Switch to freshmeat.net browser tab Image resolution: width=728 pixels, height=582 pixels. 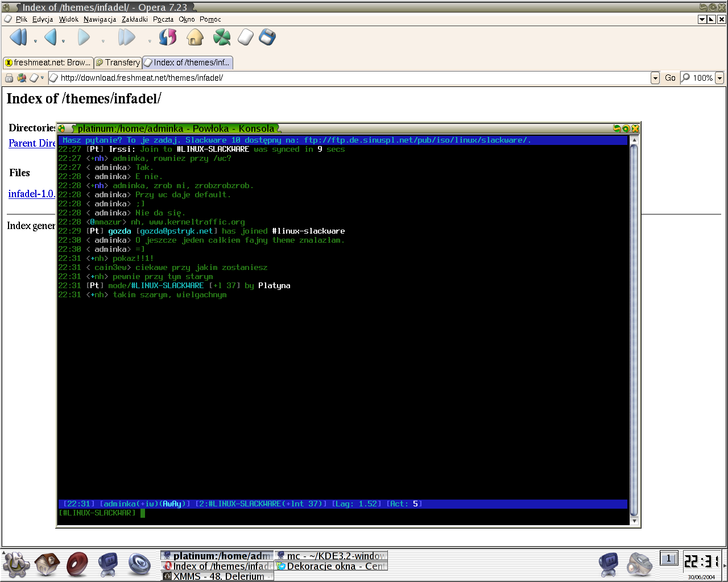tap(48, 63)
